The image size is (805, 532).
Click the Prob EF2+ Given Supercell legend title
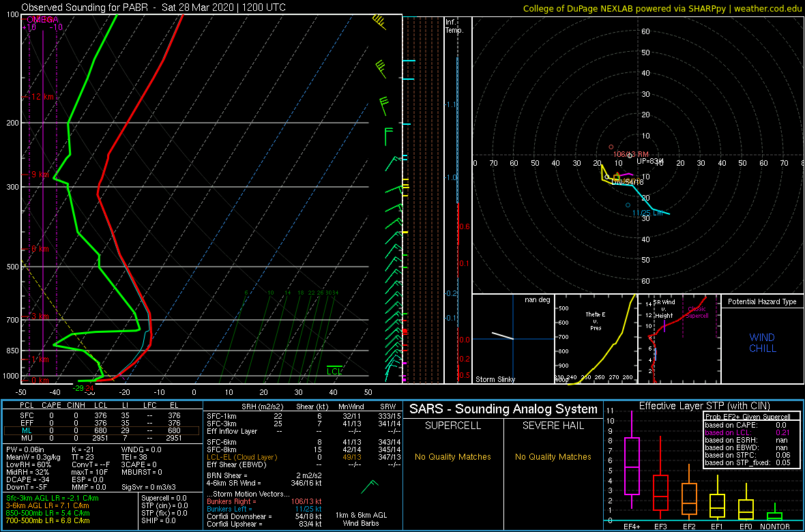coord(746,417)
